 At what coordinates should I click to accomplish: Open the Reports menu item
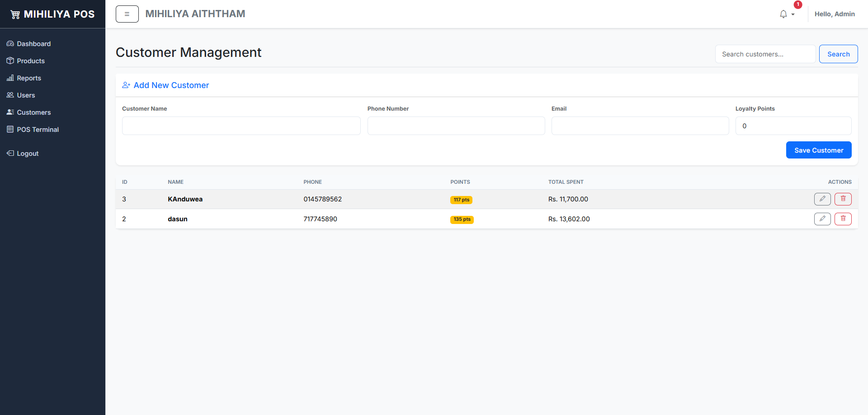tap(29, 78)
